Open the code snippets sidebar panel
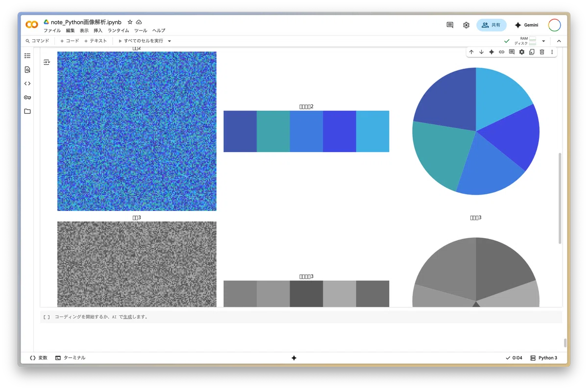 27,83
